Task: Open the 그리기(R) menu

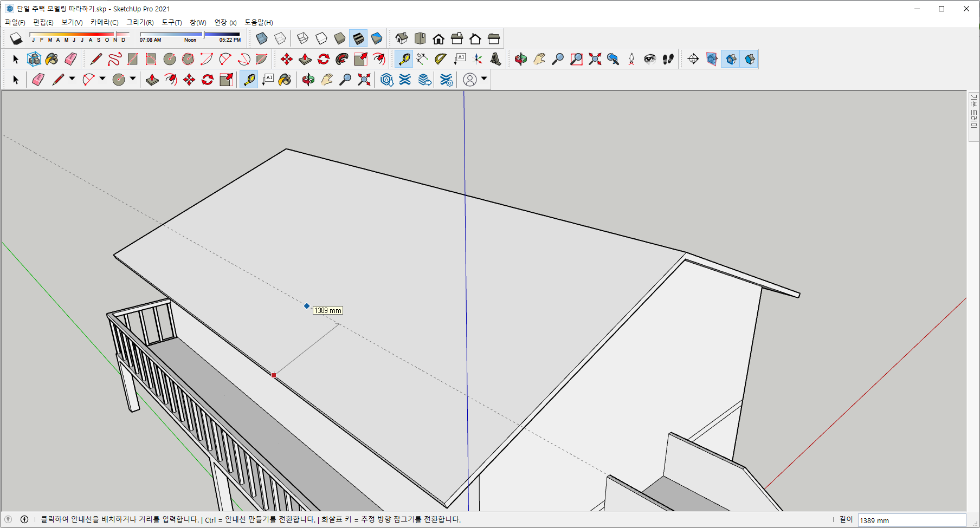Action: [x=140, y=22]
